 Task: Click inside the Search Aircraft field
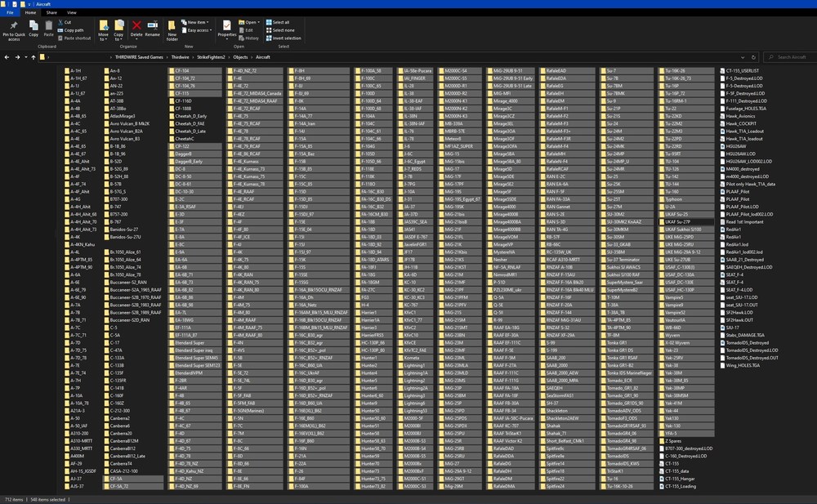point(789,57)
